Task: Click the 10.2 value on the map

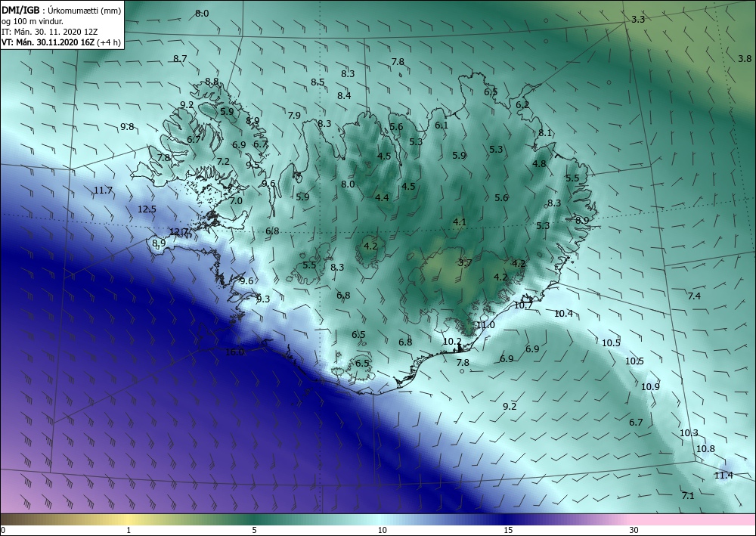Action: [x=452, y=342]
